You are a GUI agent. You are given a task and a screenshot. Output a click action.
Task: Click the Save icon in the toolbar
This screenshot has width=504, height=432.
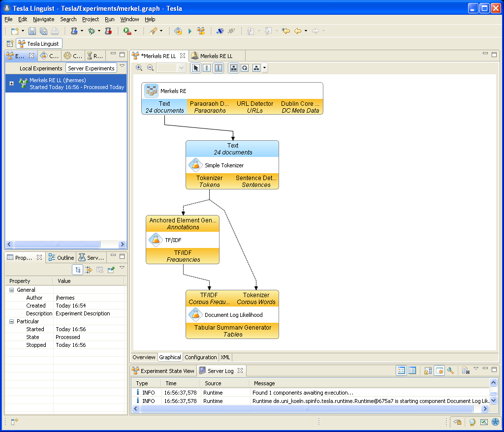[x=32, y=31]
